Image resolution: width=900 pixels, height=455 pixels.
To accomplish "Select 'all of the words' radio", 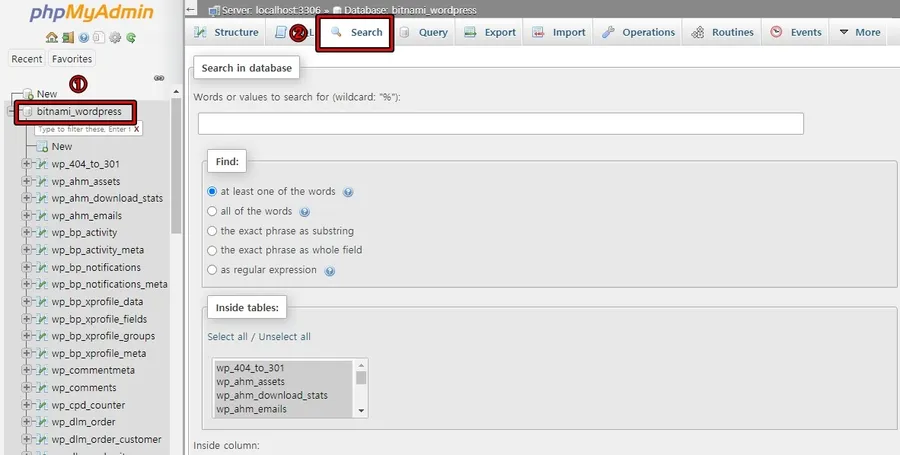I will coord(212,211).
